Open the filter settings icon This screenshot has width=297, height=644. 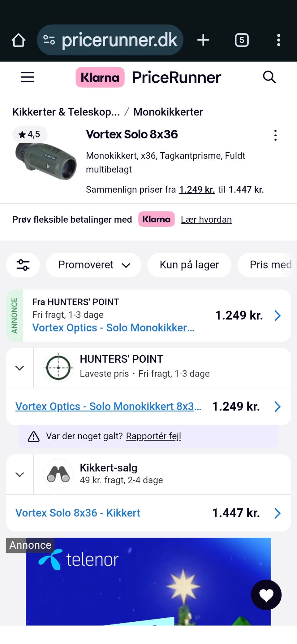pos(23,265)
